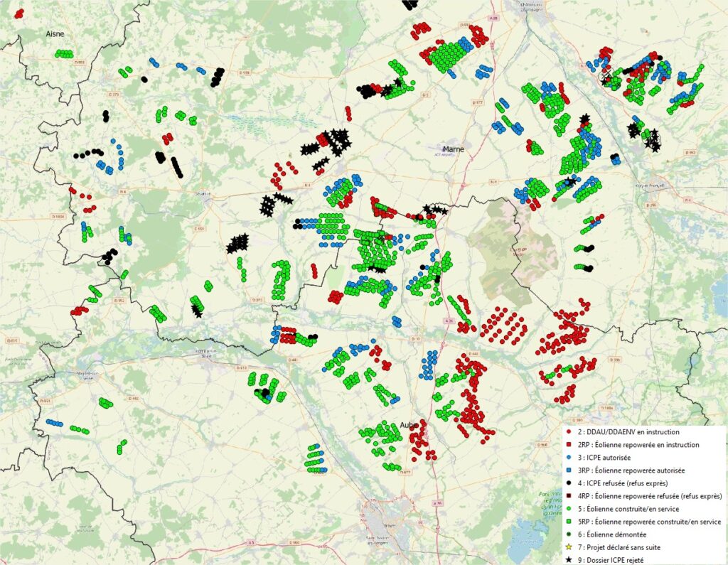Select the yellow star 'Projet déclaré sans suite' symbol

(569, 547)
